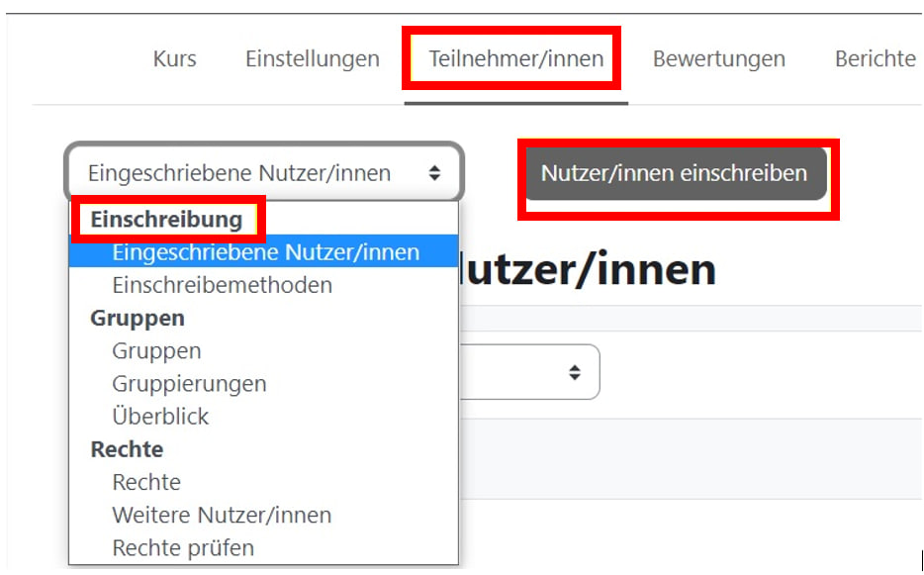Open the Eingeschriebene Nutzer/innen dropdown

[264, 171]
